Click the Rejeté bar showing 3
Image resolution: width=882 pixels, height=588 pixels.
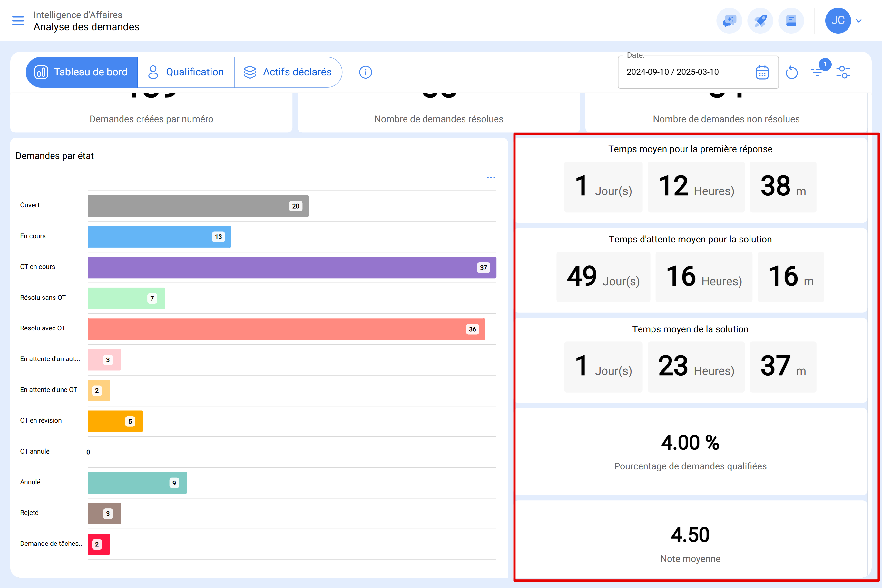pos(104,514)
